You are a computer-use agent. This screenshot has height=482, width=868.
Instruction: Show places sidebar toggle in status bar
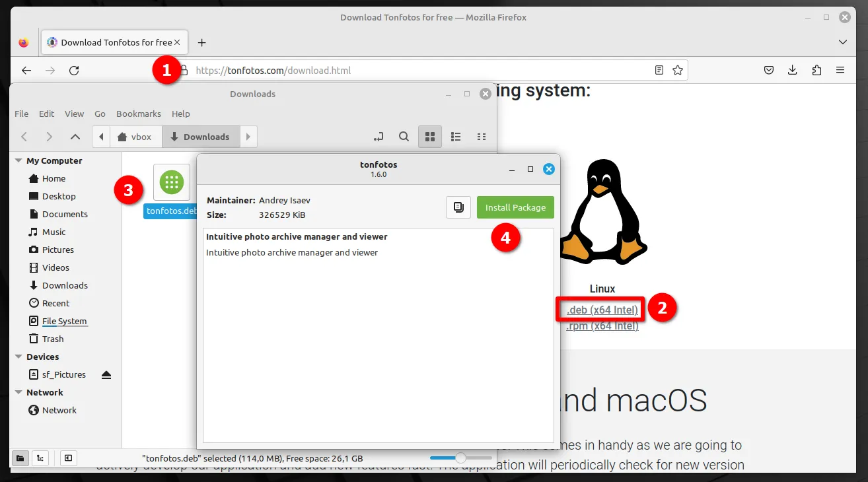(20, 458)
